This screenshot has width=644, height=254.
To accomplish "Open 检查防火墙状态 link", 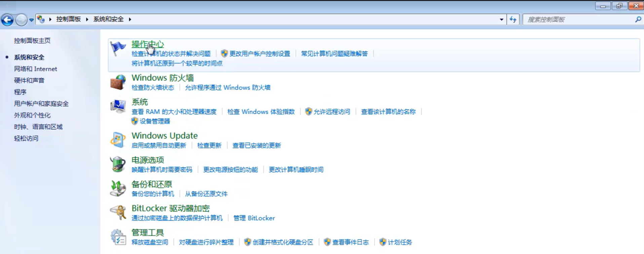I will point(153,87).
